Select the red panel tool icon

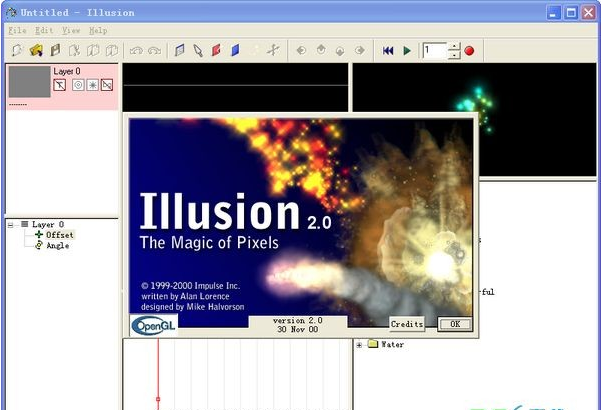pyautogui.click(x=217, y=50)
